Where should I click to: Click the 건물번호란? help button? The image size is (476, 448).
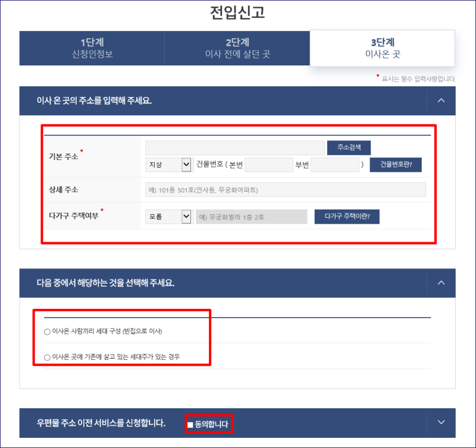coord(396,165)
